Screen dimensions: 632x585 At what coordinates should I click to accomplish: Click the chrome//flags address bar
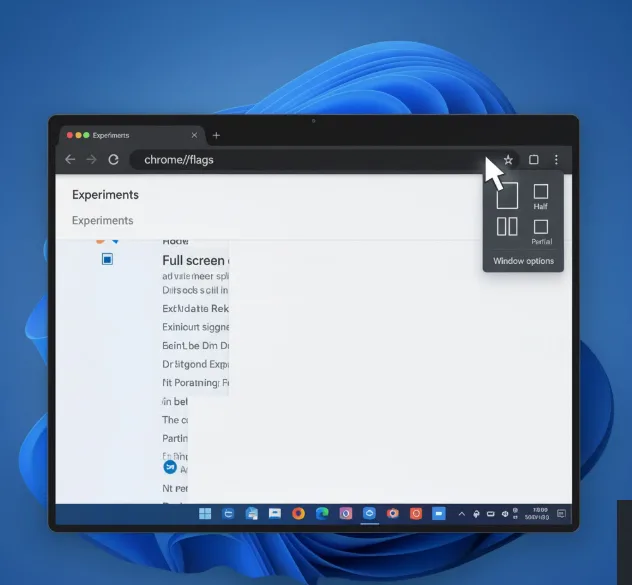[300, 159]
